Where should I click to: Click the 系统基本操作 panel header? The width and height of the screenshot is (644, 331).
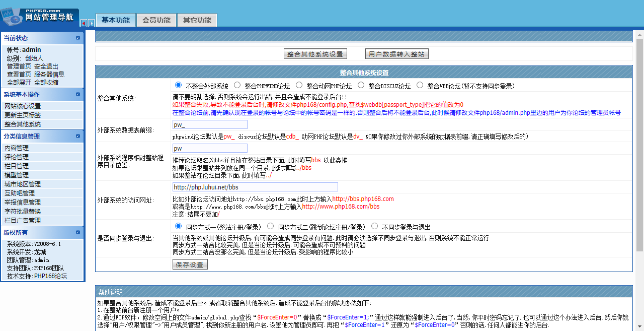coord(42,94)
